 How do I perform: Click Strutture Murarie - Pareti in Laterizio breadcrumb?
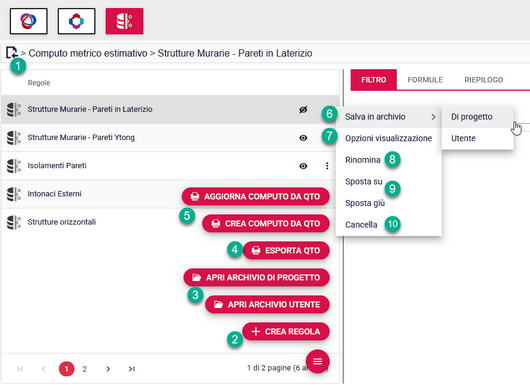click(x=235, y=53)
